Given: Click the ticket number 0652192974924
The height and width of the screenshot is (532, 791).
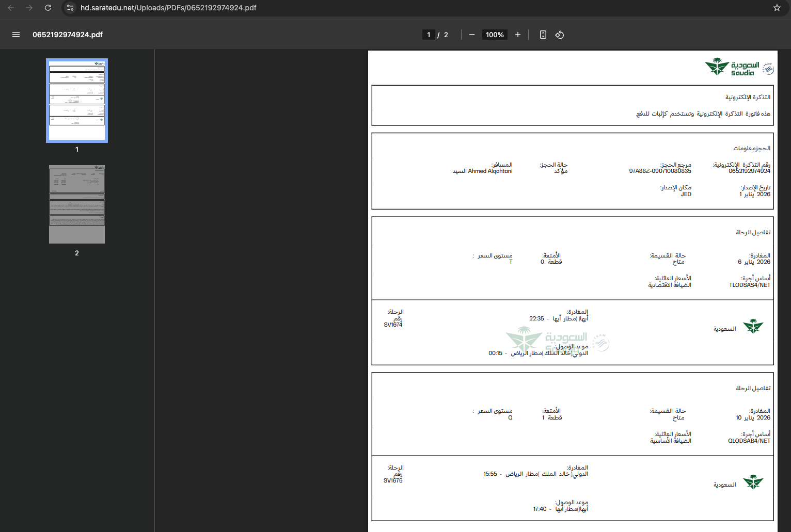Looking at the screenshot, I should pos(749,171).
